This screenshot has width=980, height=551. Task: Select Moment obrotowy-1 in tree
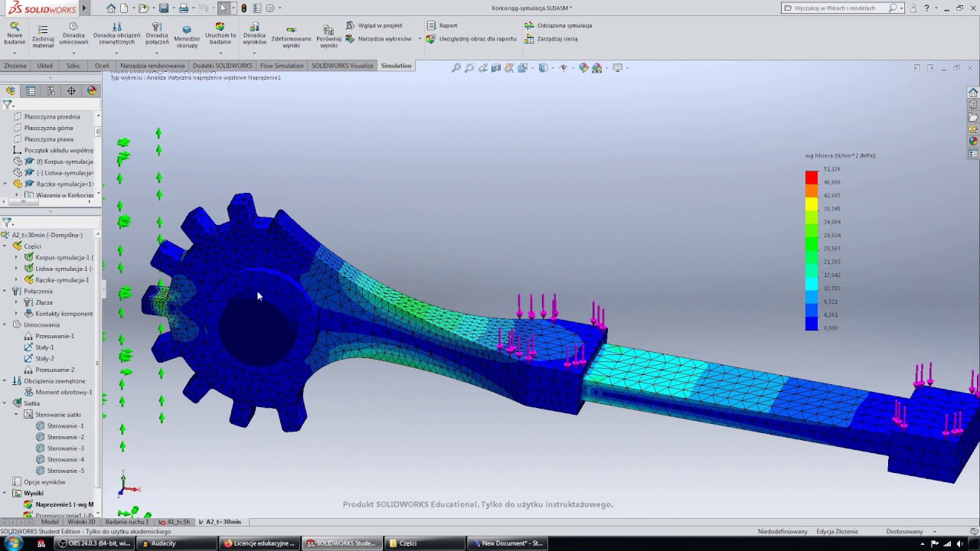coord(57,392)
